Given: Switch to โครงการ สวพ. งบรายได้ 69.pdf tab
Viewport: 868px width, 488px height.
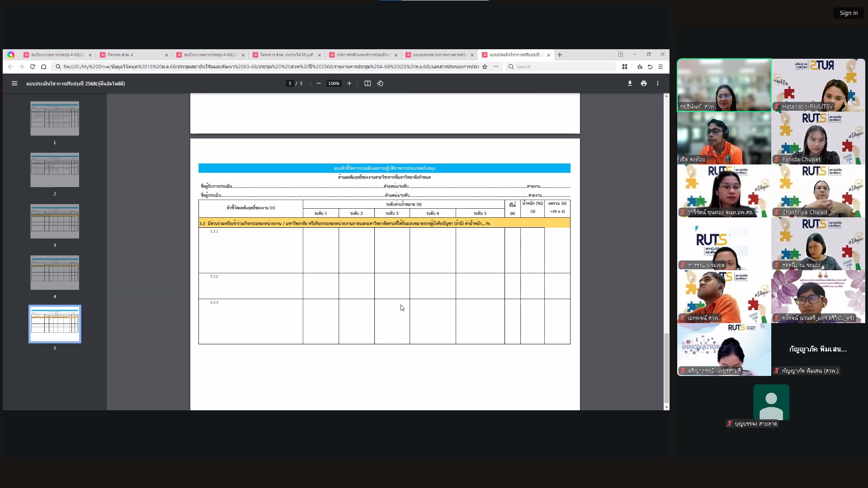Looking at the screenshot, I should tap(285, 55).
